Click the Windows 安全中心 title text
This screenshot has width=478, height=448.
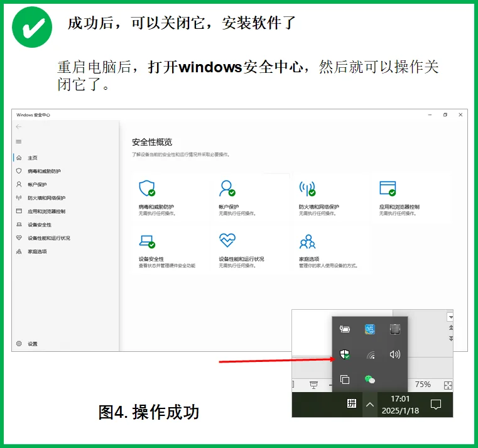[x=33, y=115]
